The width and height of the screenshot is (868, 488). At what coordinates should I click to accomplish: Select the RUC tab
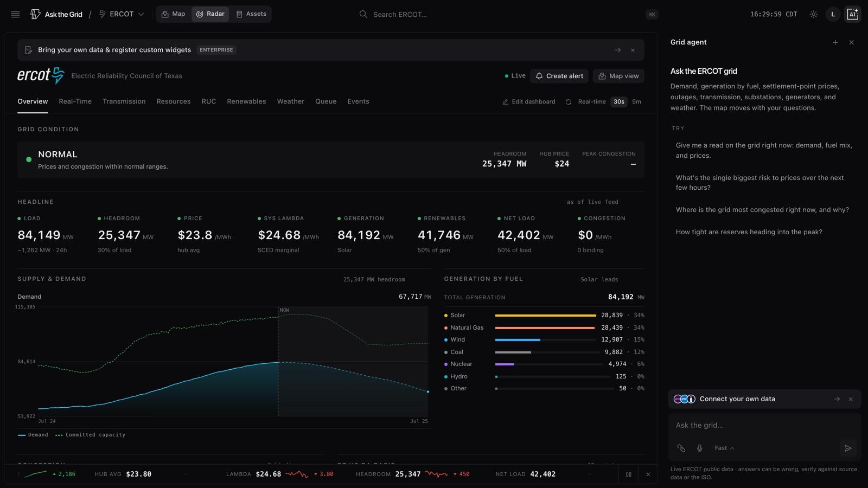pos(208,101)
